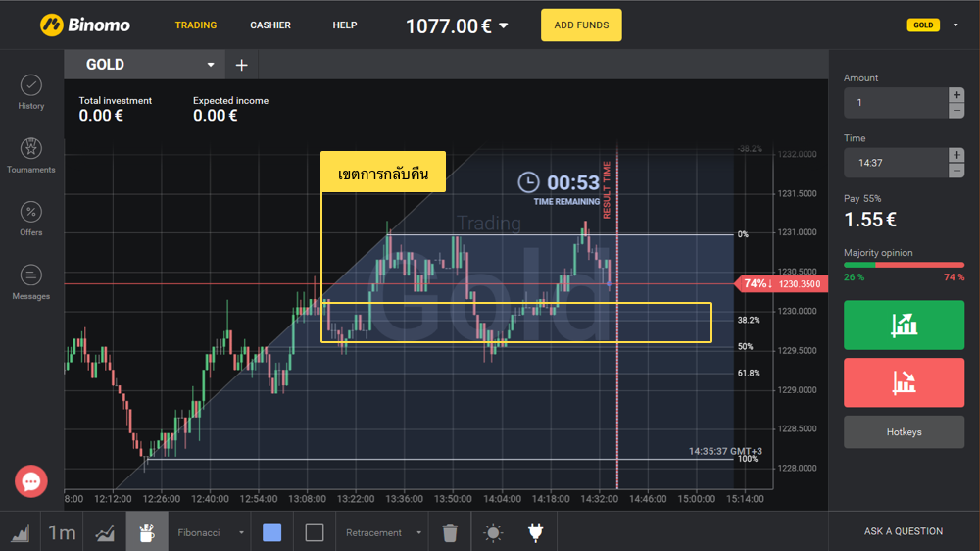Select the empty outline square style
This screenshot has height=551, width=980.
point(315,532)
